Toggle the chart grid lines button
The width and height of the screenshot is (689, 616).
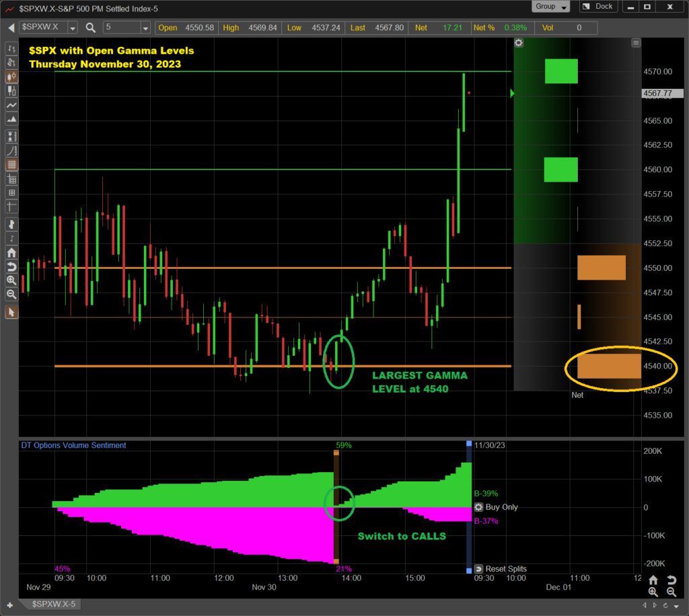pos(11,165)
